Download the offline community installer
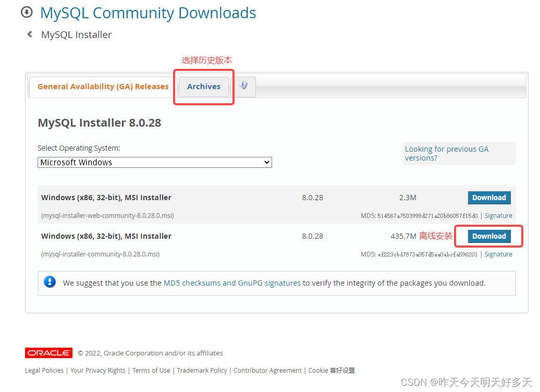The height and width of the screenshot is (392, 540). click(x=488, y=236)
